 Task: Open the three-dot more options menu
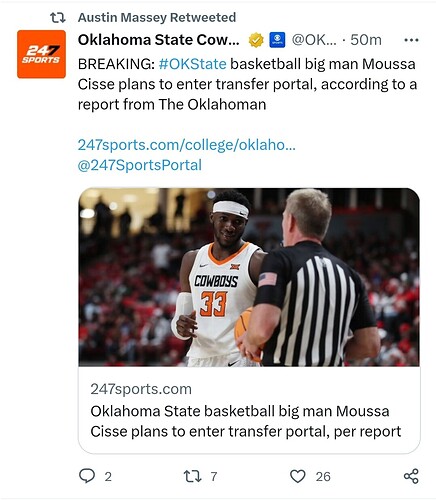coord(411,40)
